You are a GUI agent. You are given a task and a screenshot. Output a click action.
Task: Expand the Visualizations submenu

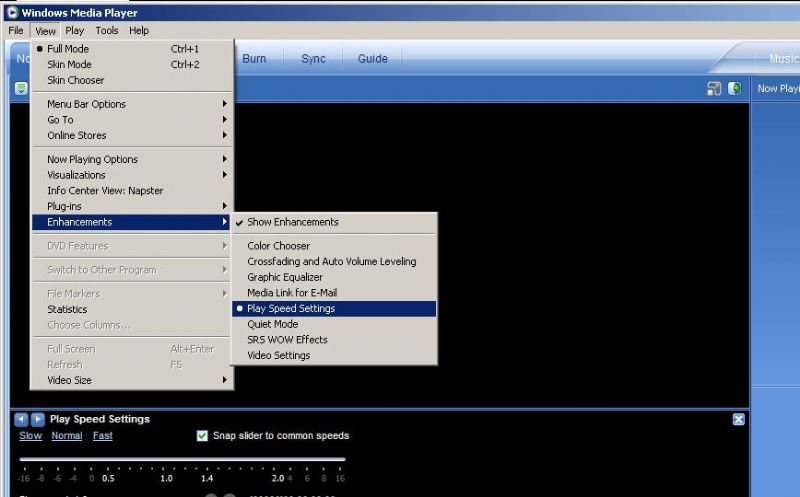pos(132,175)
